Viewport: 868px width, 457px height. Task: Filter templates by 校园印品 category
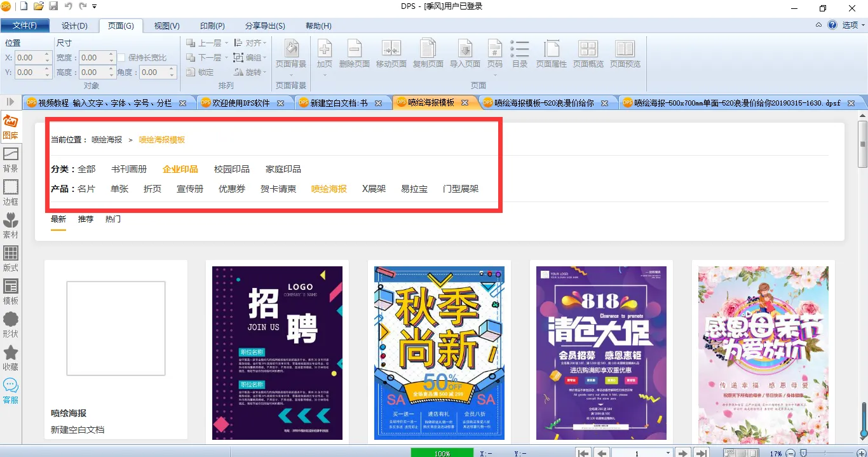[x=231, y=169]
